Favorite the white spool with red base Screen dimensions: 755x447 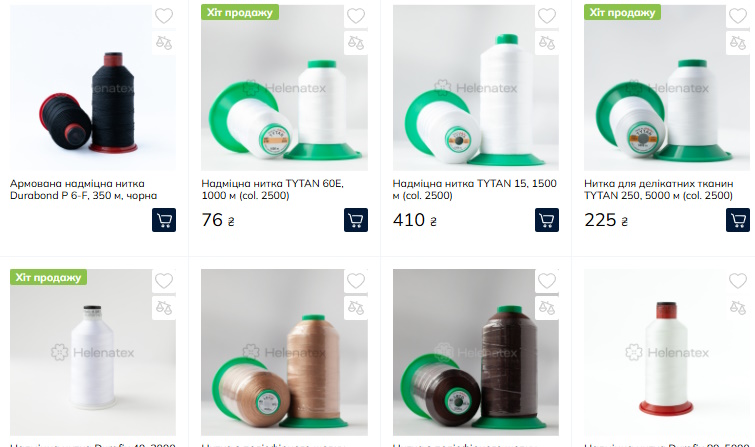(738, 281)
